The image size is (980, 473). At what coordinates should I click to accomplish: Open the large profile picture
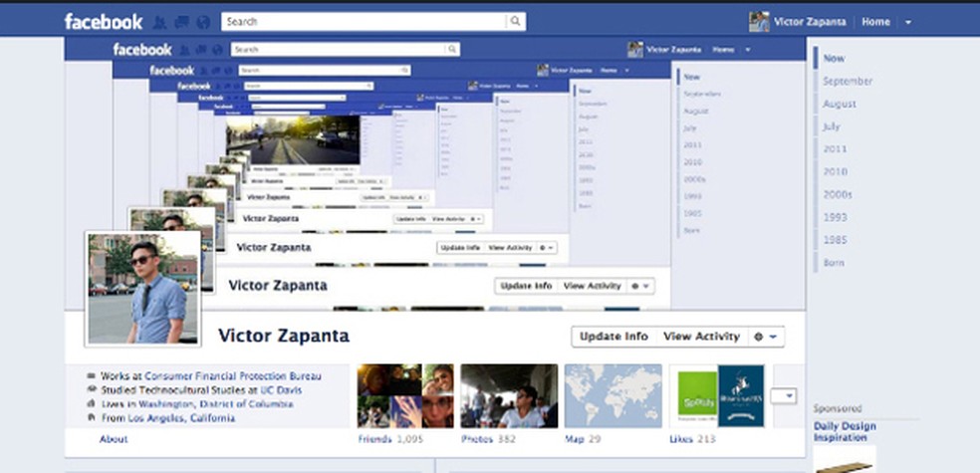pyautogui.click(x=143, y=288)
